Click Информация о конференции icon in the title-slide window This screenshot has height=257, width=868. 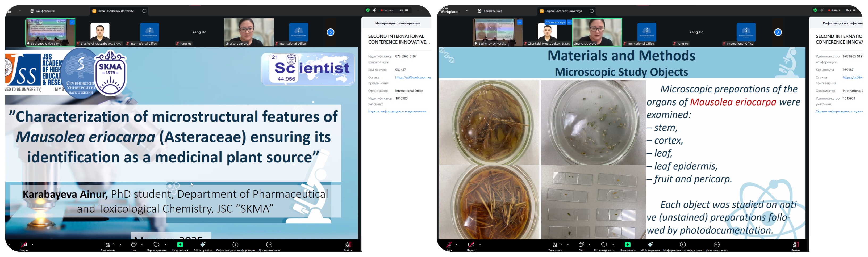[x=235, y=245]
